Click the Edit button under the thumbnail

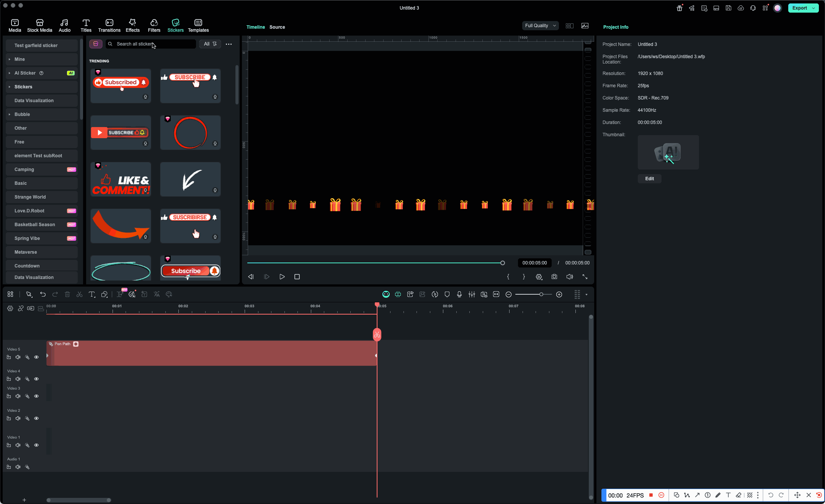[x=649, y=178]
